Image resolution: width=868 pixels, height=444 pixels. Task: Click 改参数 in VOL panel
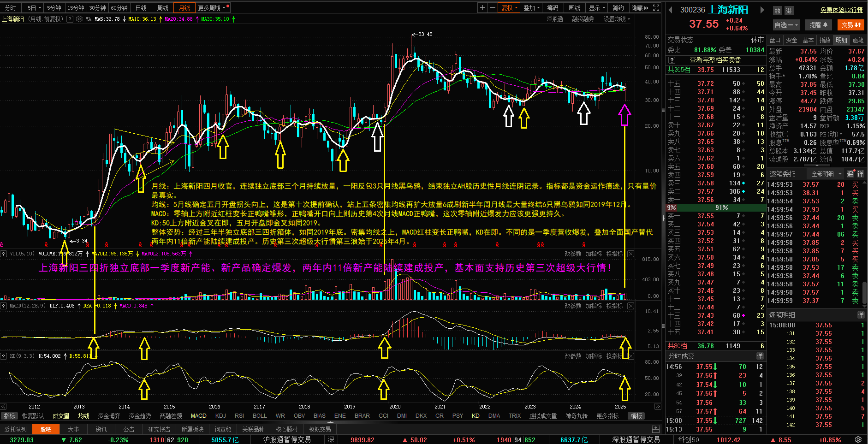573,254
